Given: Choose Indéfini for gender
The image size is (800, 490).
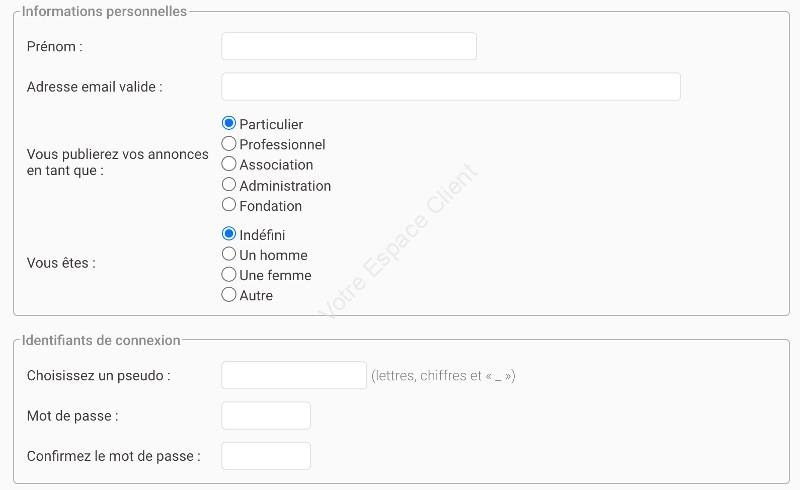Looking at the screenshot, I should point(229,234).
